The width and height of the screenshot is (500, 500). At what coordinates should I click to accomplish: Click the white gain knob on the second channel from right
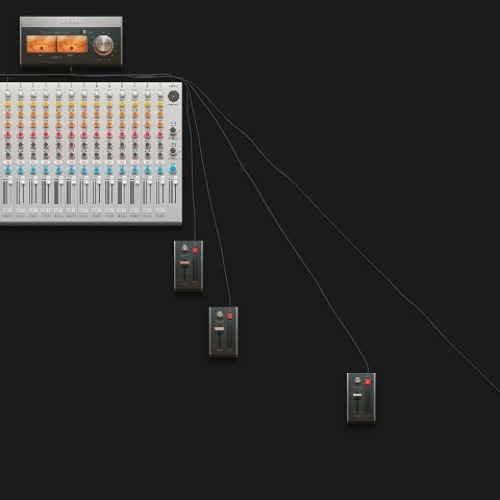pos(148,94)
